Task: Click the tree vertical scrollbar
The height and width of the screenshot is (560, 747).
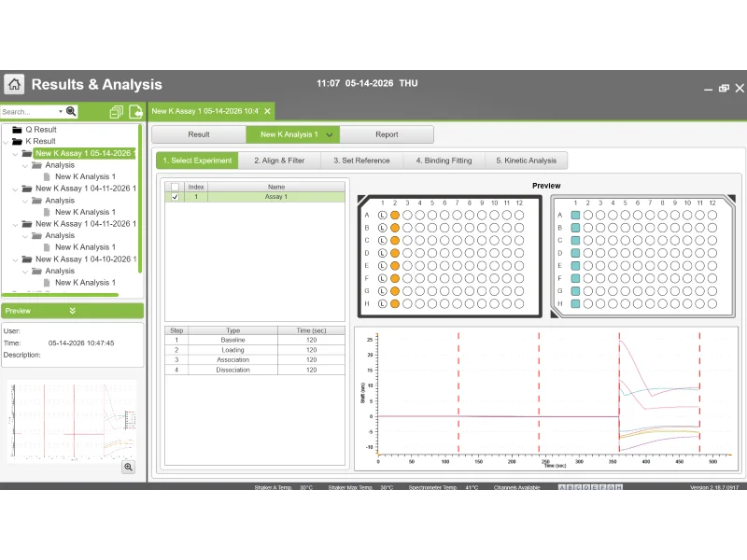Action: point(140,199)
